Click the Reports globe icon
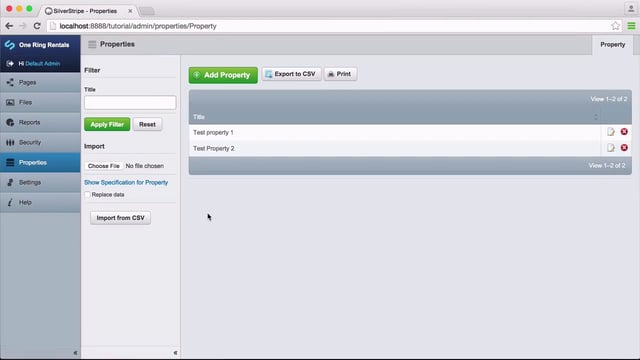The width and height of the screenshot is (640, 360). 10,122
